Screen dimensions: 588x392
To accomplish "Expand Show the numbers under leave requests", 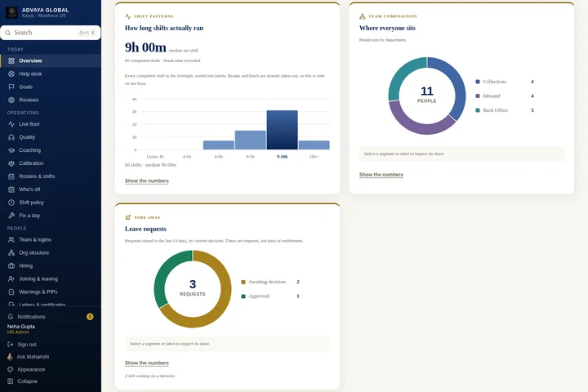I will [147, 363].
